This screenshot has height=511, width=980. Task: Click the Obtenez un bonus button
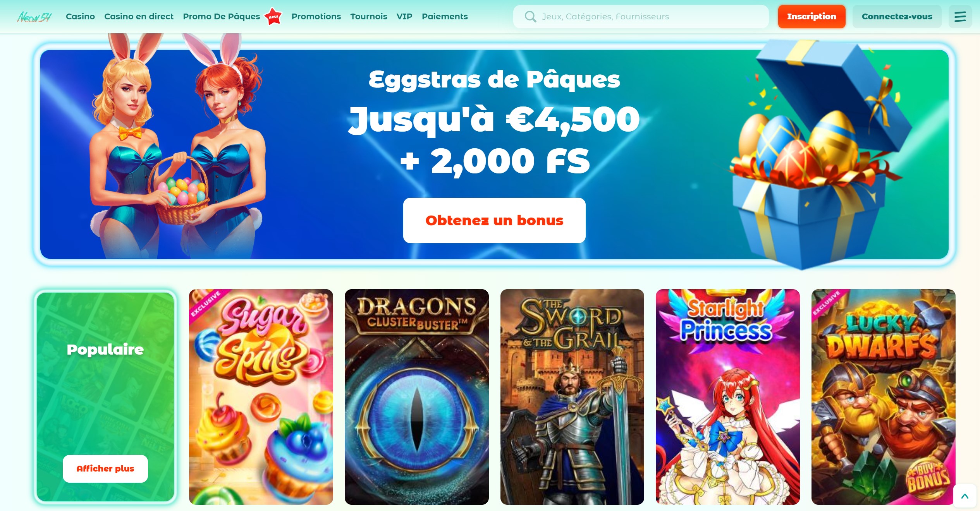[x=494, y=220]
